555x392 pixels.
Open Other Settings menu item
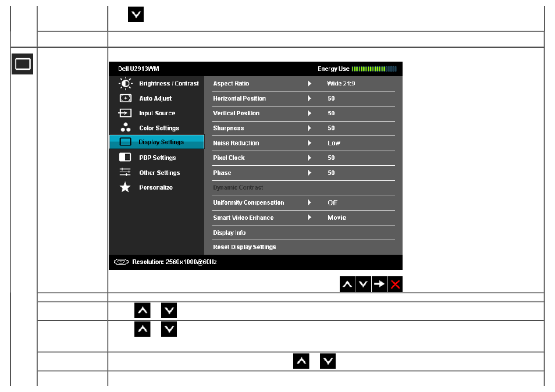[159, 173]
